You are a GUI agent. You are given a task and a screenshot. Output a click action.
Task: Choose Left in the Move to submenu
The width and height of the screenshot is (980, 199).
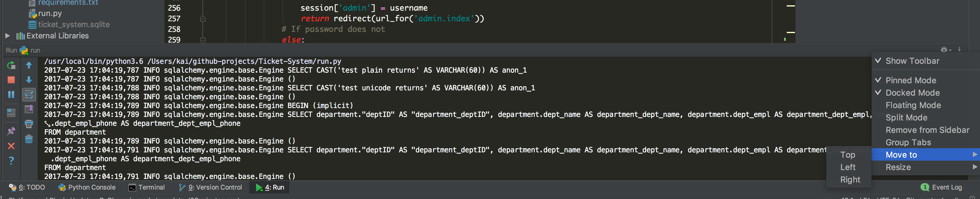pos(848,167)
